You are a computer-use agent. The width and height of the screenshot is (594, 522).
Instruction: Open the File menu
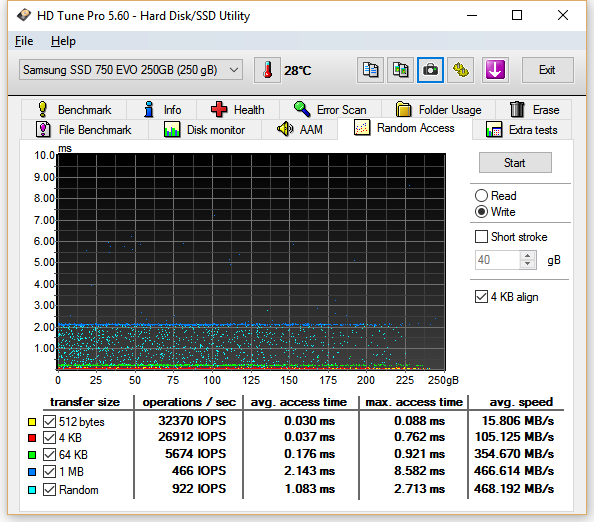24,41
